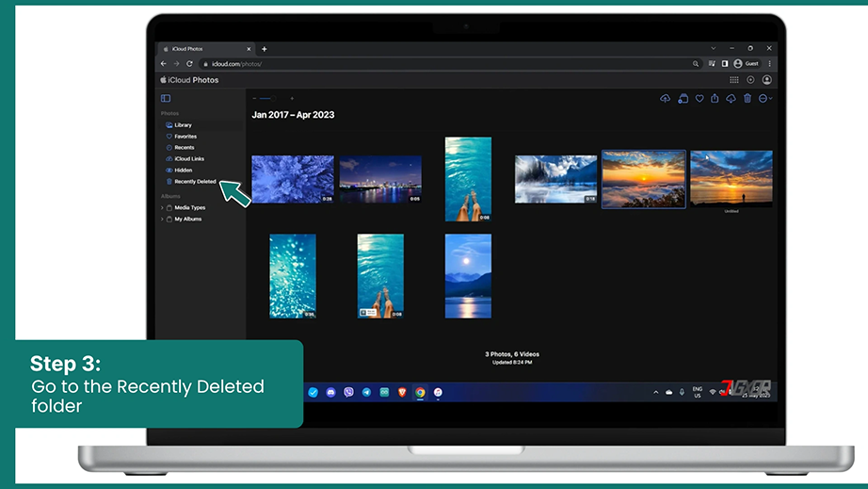868x489 pixels.
Task: Delete the selected photo with the trash icon
Action: tap(747, 98)
